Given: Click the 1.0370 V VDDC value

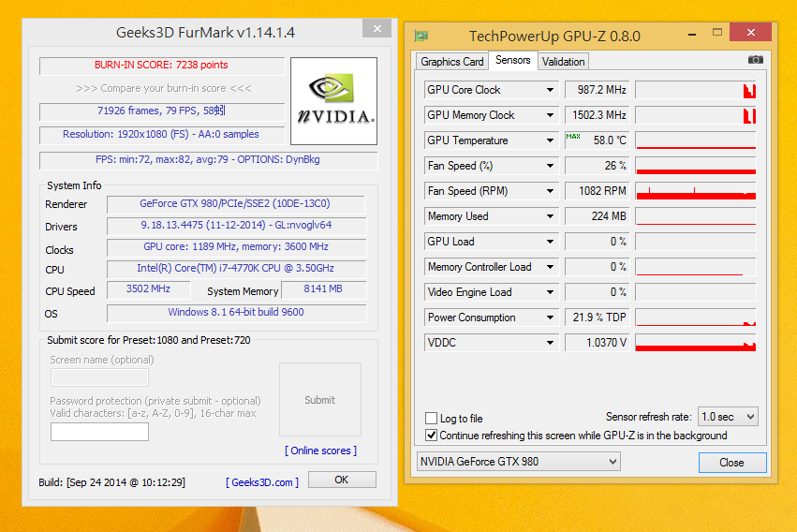Looking at the screenshot, I should 598,343.
